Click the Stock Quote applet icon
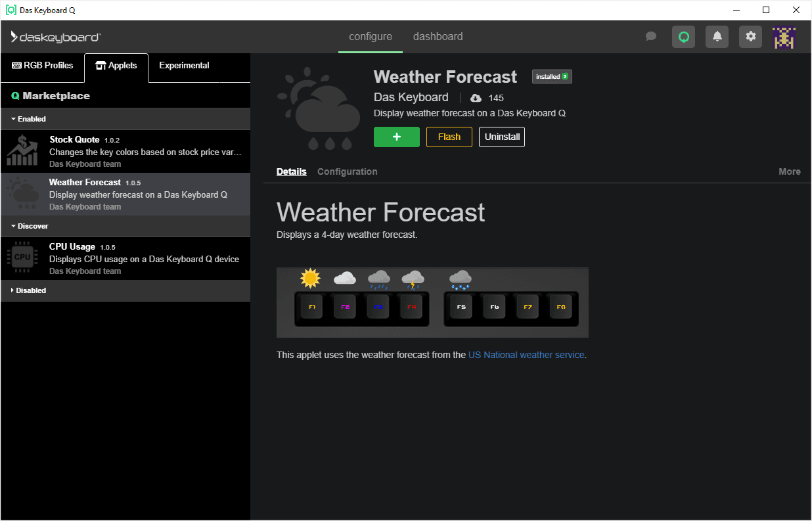Viewport: 812px width, 521px height. click(x=22, y=151)
